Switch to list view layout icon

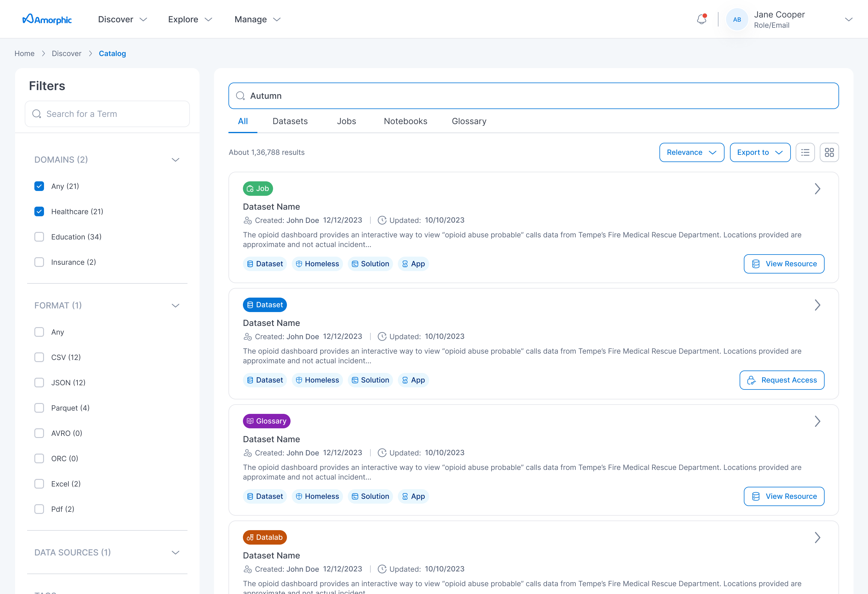(805, 152)
